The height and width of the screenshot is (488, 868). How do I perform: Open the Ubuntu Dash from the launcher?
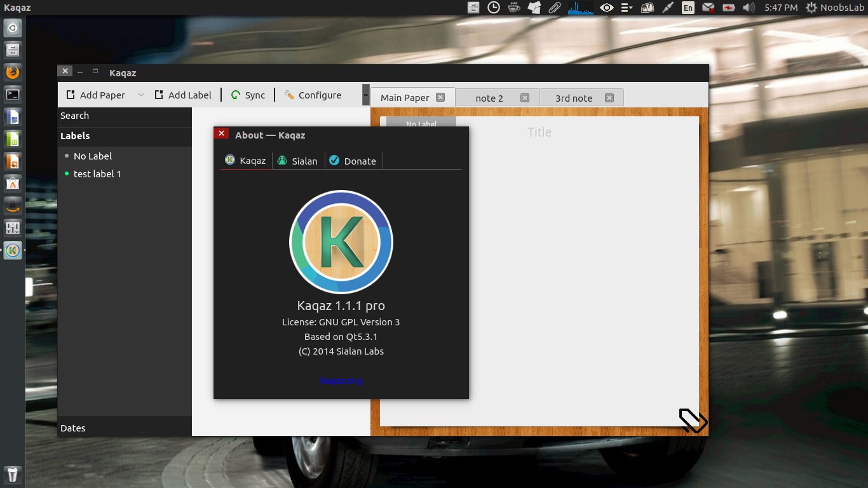point(13,28)
